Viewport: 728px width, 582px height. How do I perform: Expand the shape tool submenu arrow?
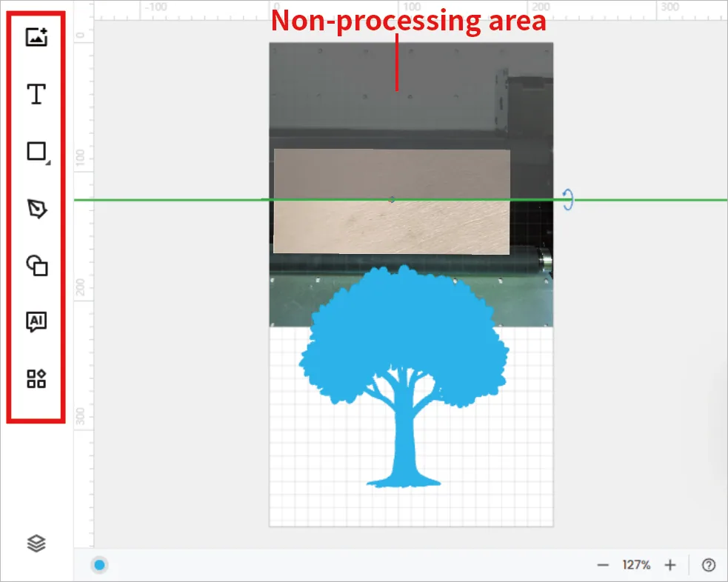click(x=48, y=162)
